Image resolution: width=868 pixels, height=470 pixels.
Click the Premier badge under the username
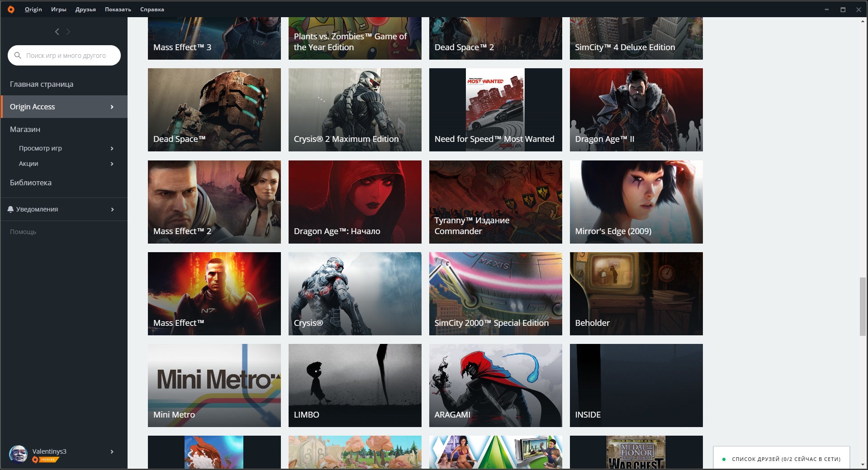click(46, 460)
